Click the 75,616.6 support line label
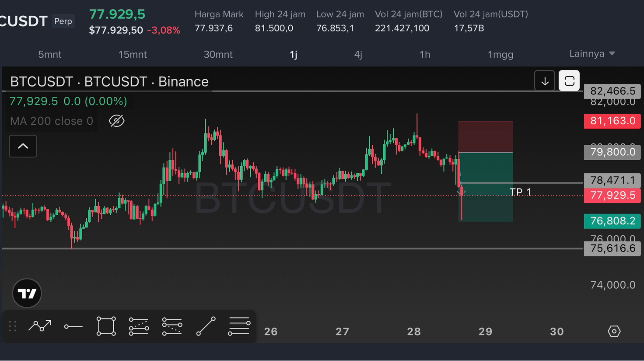The height and width of the screenshot is (361, 644). [x=612, y=249]
